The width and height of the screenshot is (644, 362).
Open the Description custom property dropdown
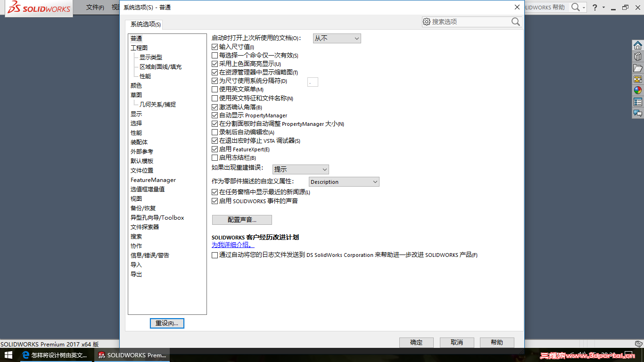click(x=344, y=181)
